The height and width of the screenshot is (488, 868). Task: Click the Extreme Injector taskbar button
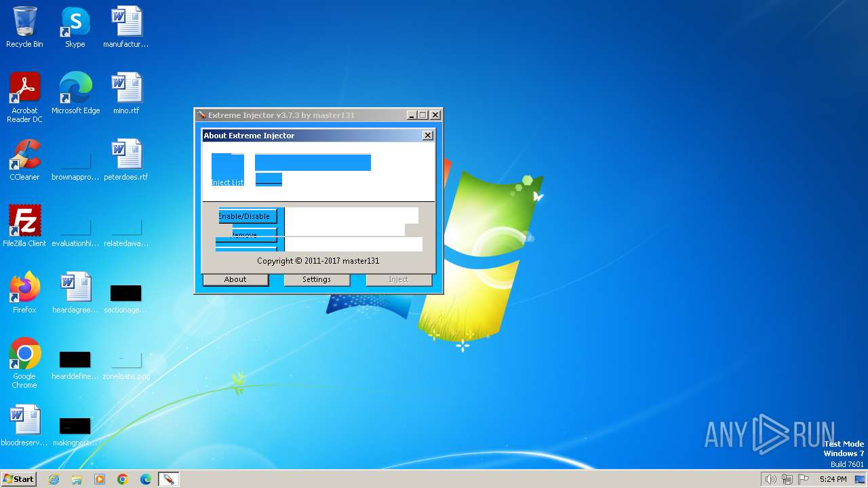tap(168, 479)
